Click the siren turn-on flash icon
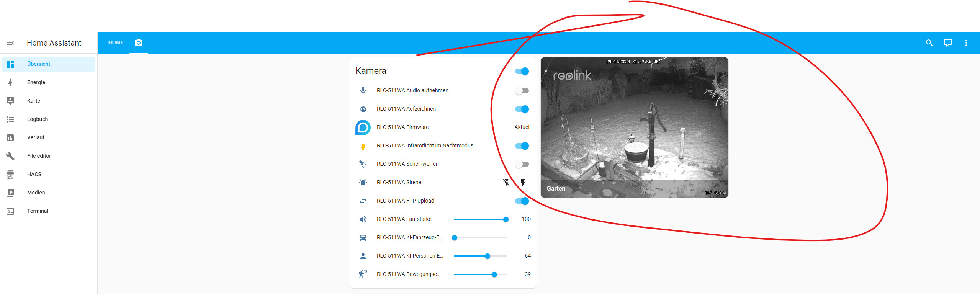 coord(523,182)
